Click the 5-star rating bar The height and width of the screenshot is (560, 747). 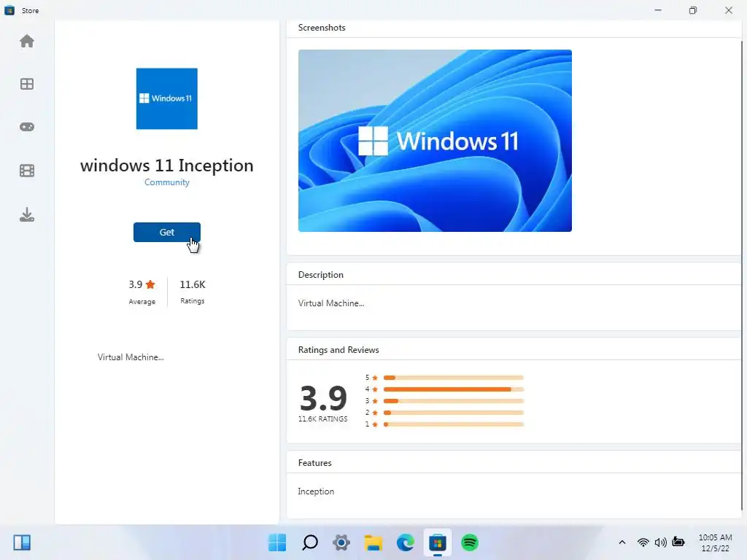pos(453,378)
